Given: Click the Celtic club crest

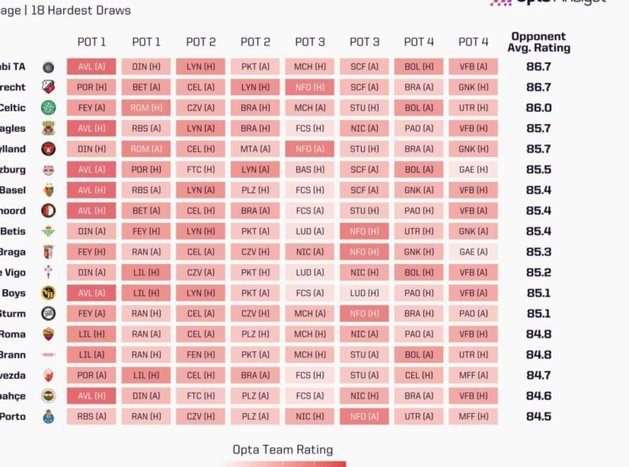Looking at the screenshot, I should click(x=49, y=108).
